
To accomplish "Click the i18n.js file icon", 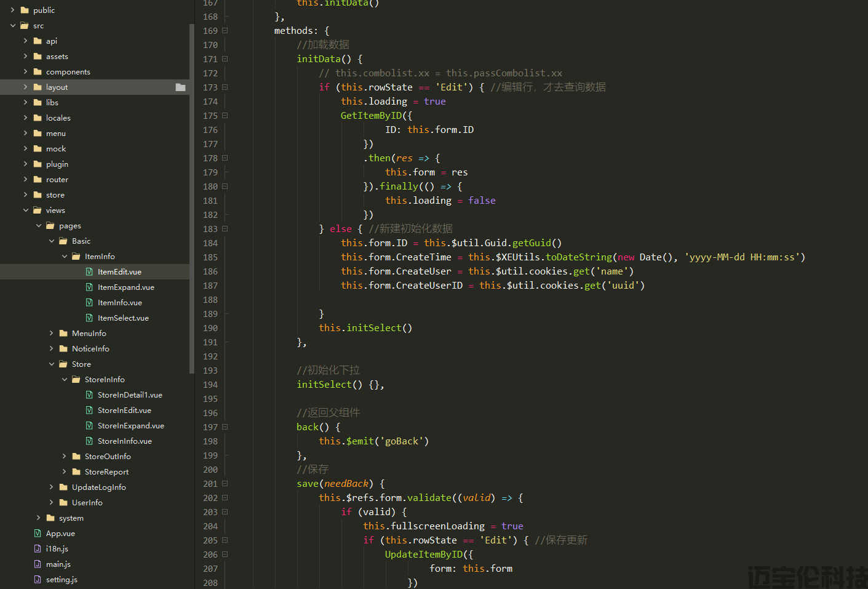I will (38, 548).
